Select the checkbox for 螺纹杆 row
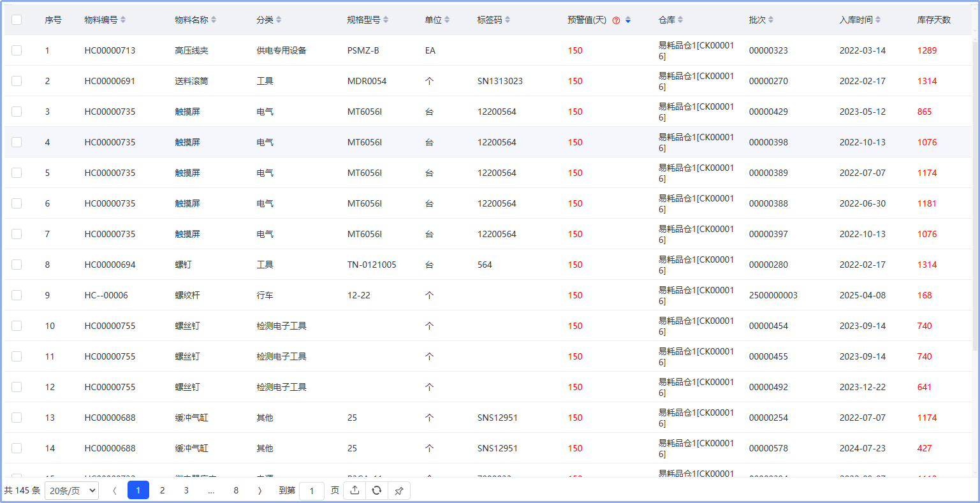 point(16,295)
